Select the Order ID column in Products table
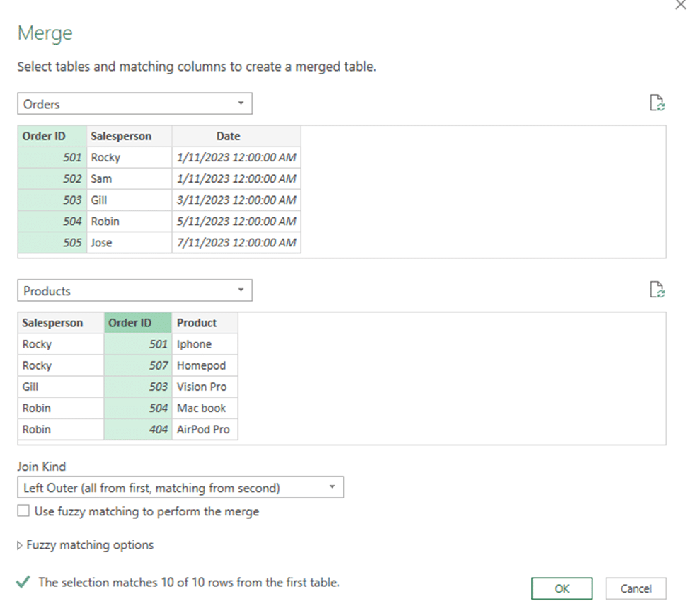Image resolution: width=690 pixels, height=616 pixels. coord(137,322)
